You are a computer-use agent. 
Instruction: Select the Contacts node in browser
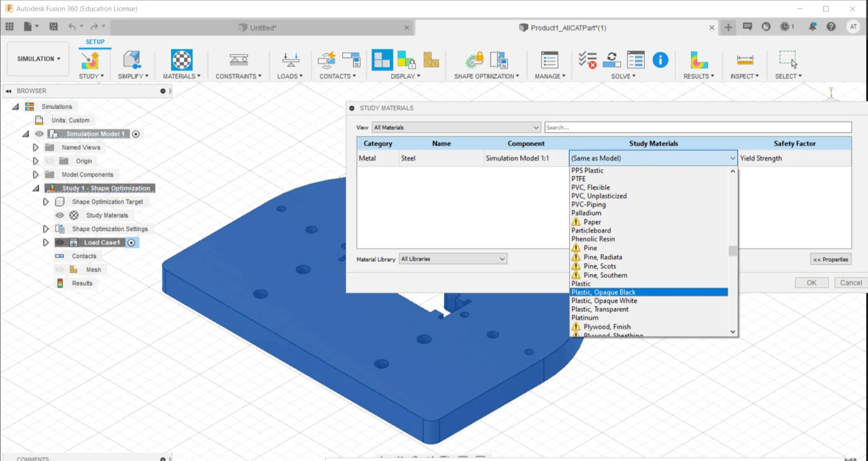pos(84,256)
